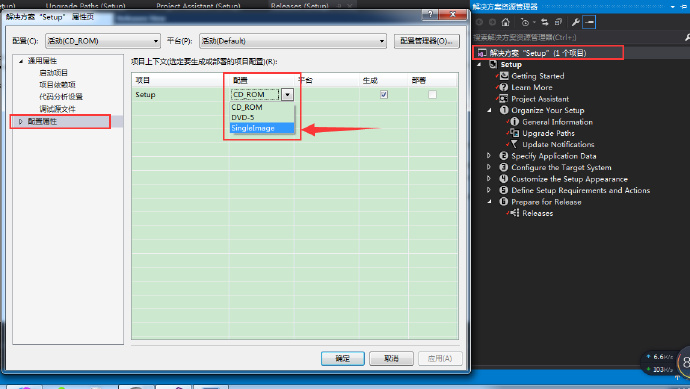
Task: Open the pending changes filter dropdown arrow
Action: (x=534, y=22)
